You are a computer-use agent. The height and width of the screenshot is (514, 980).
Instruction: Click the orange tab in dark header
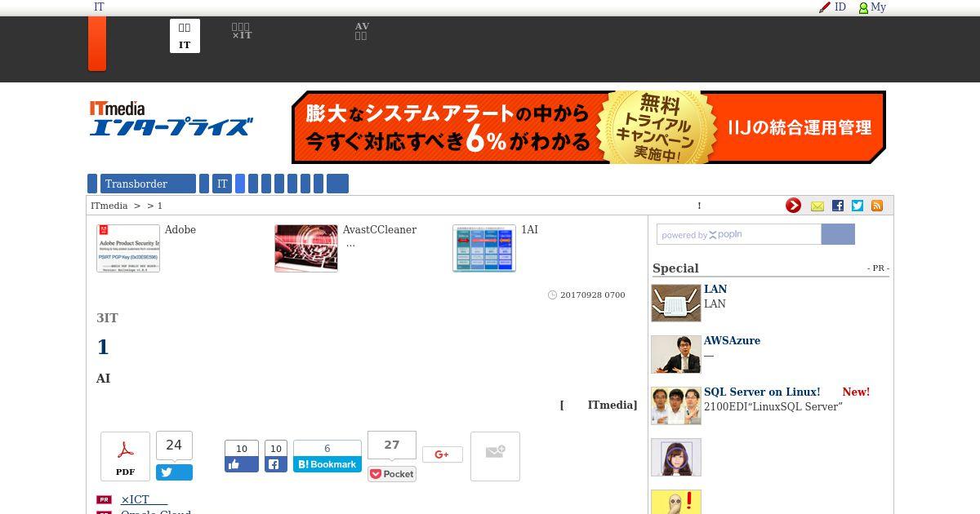pos(97,43)
